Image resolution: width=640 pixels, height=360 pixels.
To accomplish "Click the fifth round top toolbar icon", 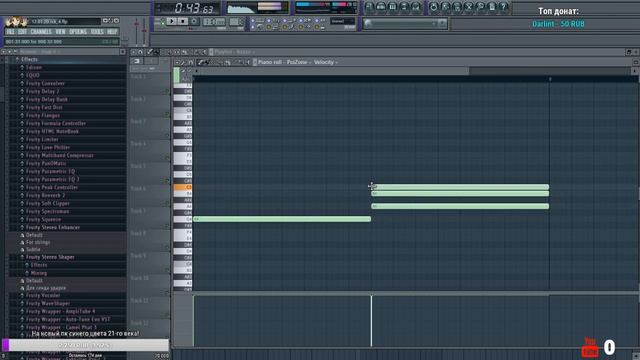I will pyautogui.click(x=416, y=7).
